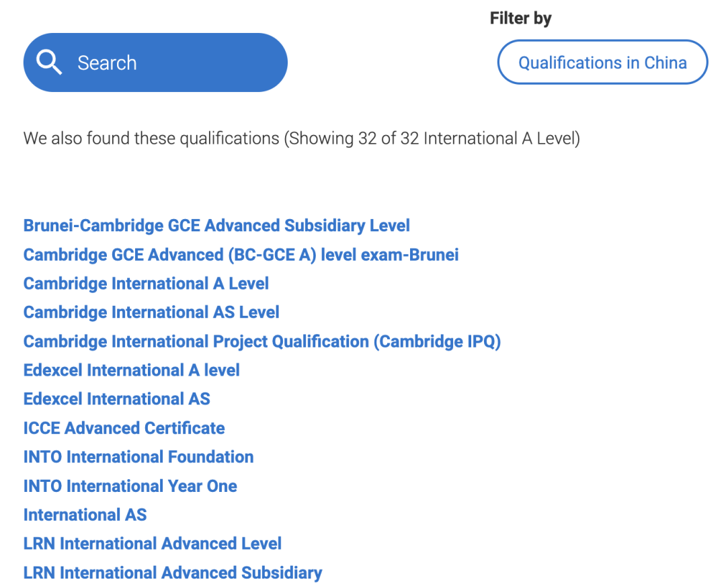Screen dimensions: 726x588
Task: Open the INTO International Foundation link
Action: pyautogui.click(x=138, y=456)
